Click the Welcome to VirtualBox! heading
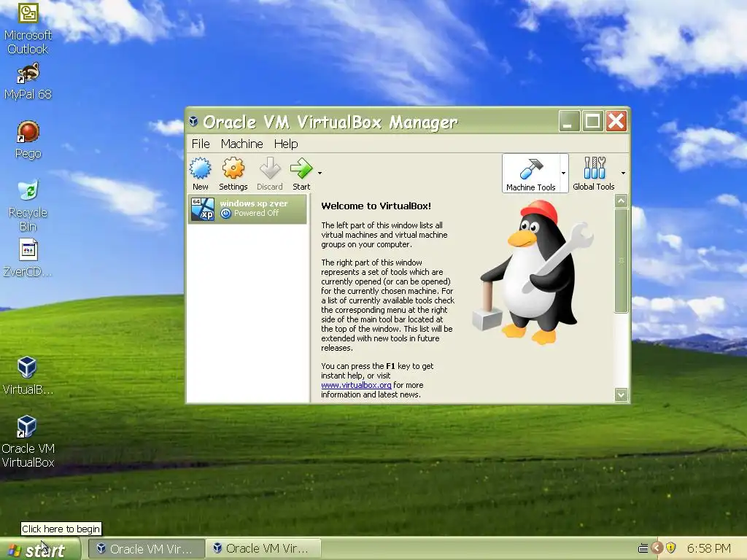The height and width of the screenshot is (560, 747). point(376,206)
